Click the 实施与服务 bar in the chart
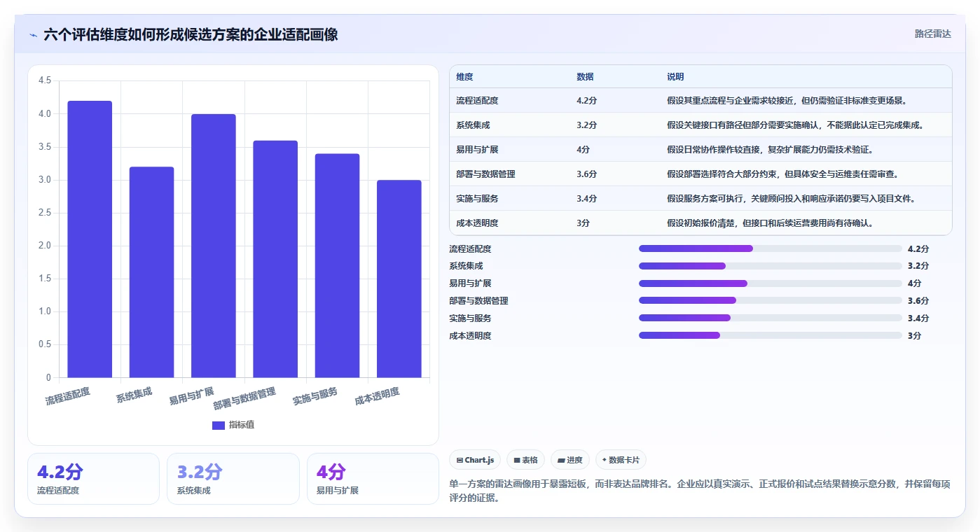 tap(337, 266)
